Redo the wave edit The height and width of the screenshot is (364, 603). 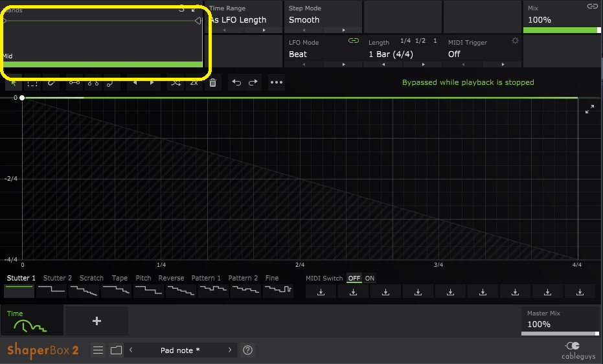pos(253,82)
